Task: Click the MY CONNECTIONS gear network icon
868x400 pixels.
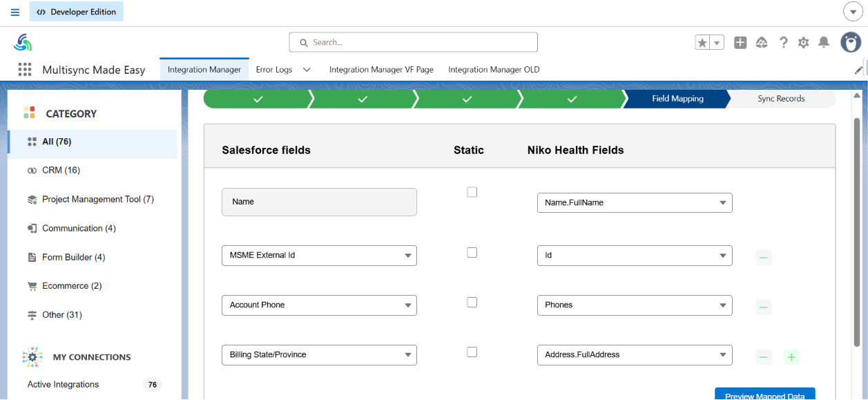Action: [x=32, y=357]
